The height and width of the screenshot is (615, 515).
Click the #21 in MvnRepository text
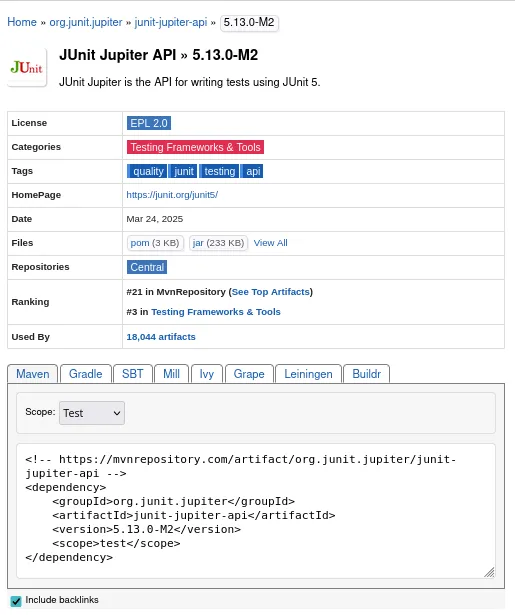click(x=176, y=292)
